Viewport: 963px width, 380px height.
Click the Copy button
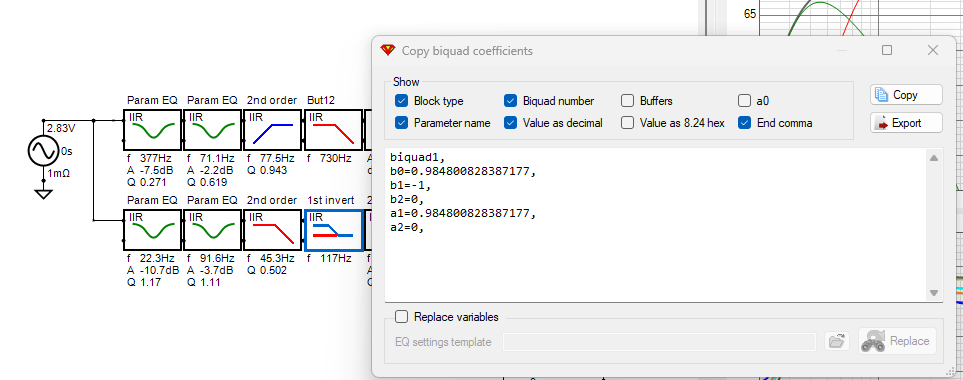point(906,95)
